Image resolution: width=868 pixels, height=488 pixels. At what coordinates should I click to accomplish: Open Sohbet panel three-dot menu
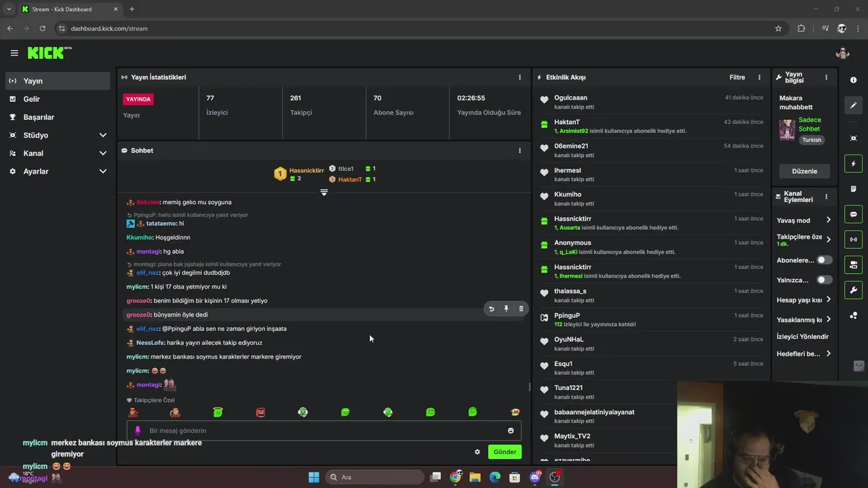520,150
